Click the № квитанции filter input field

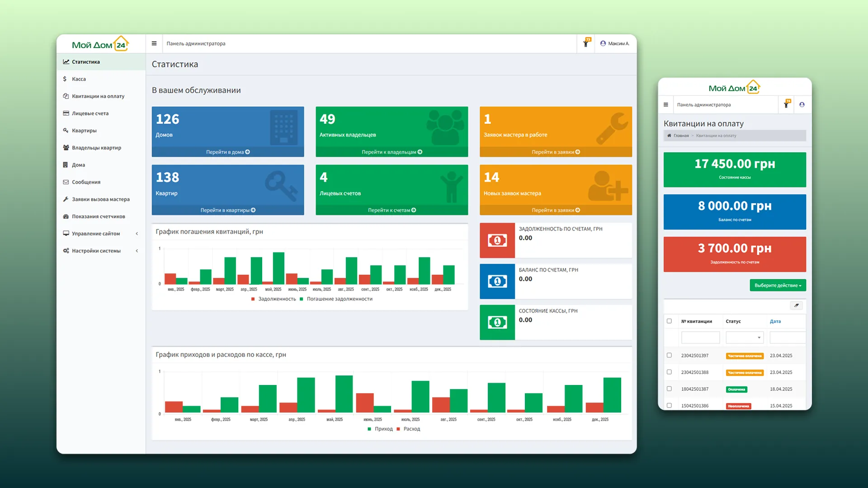tap(700, 338)
